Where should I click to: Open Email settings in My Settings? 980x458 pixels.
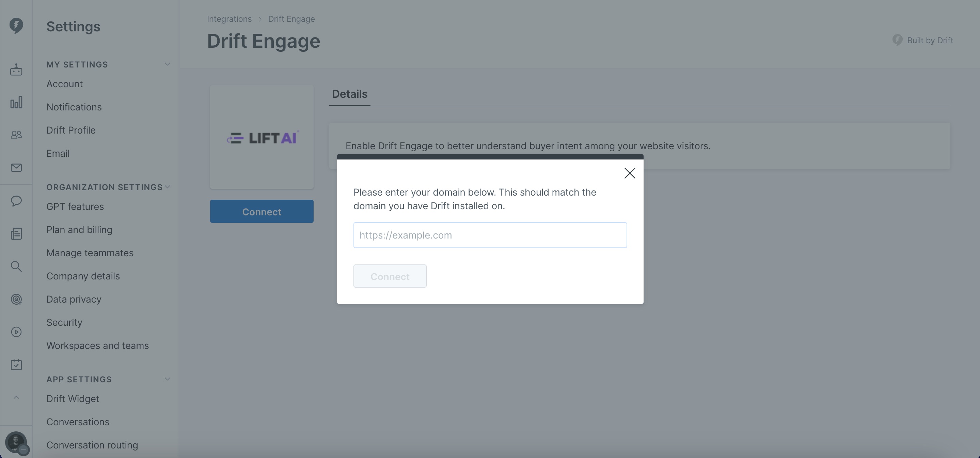point(58,154)
